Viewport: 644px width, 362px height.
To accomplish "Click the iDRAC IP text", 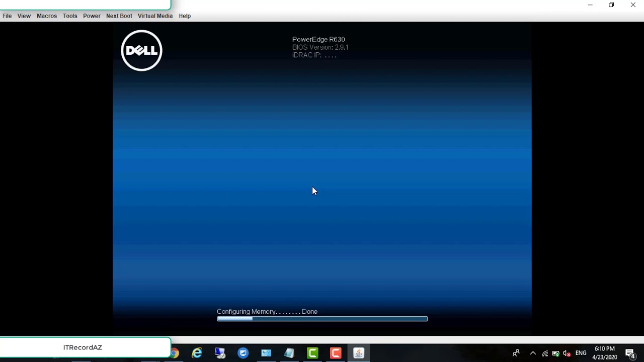I will [314, 55].
